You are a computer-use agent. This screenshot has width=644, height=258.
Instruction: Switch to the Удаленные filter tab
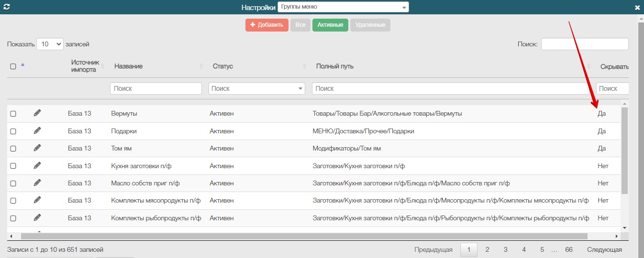[x=370, y=25]
